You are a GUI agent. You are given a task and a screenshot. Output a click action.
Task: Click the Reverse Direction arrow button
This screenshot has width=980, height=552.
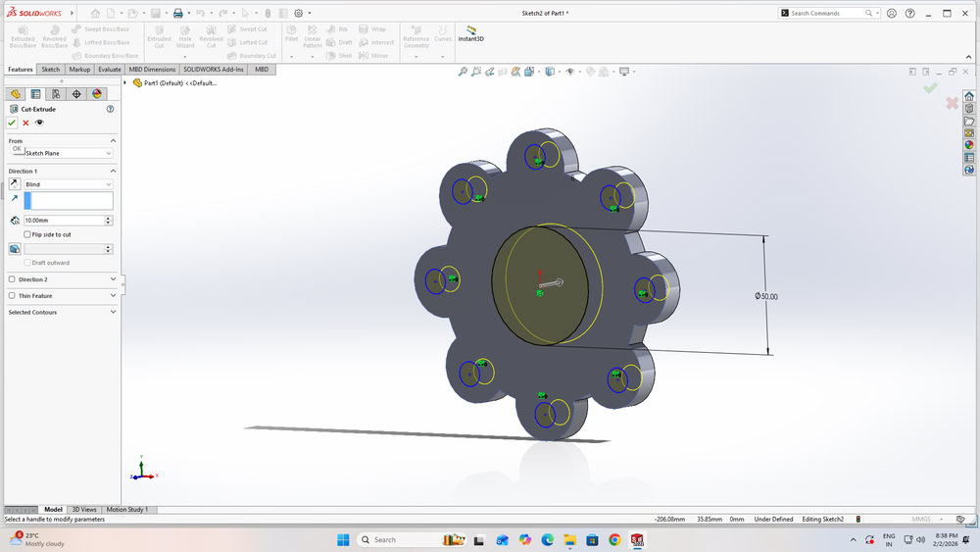coord(15,183)
